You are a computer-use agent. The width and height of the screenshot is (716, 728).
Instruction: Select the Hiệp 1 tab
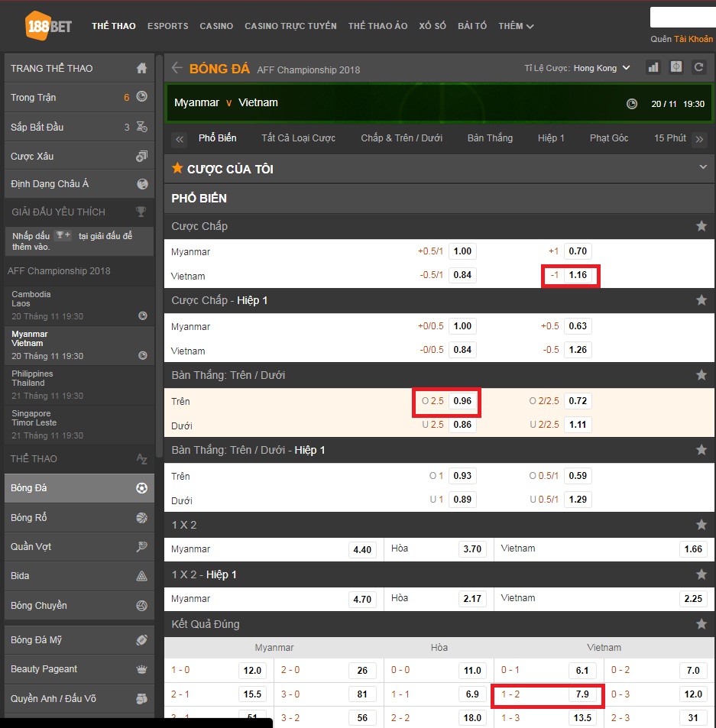point(551,138)
